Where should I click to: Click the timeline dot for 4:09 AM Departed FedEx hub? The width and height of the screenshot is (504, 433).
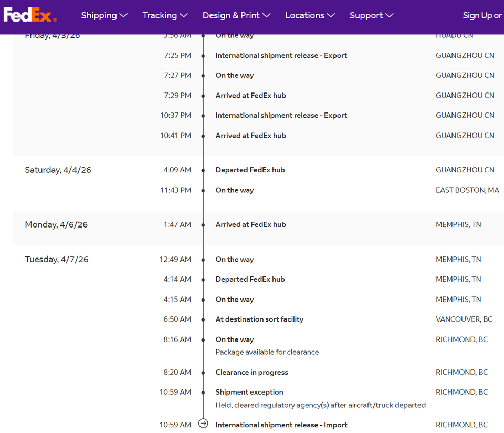(203, 170)
